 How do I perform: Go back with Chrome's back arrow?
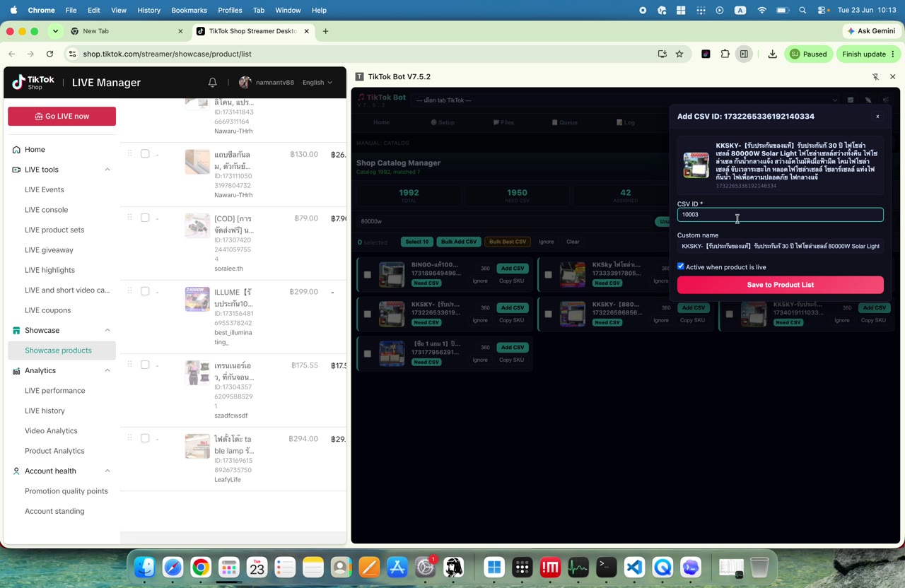click(x=12, y=54)
